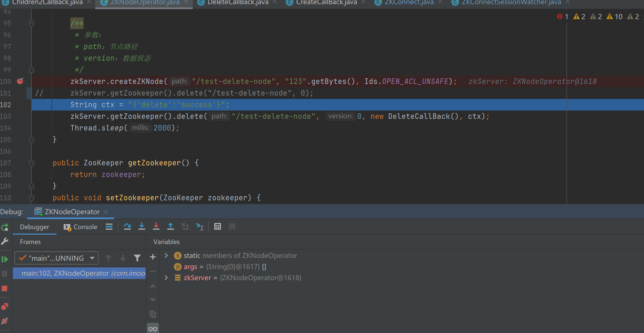644x333 pixels.
Task: Collapse the comment end fold at line 99
Action: click(32, 70)
